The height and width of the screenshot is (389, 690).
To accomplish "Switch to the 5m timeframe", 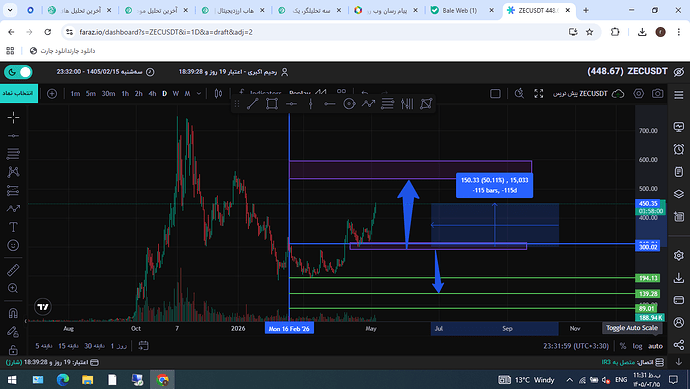I will (x=91, y=93).
